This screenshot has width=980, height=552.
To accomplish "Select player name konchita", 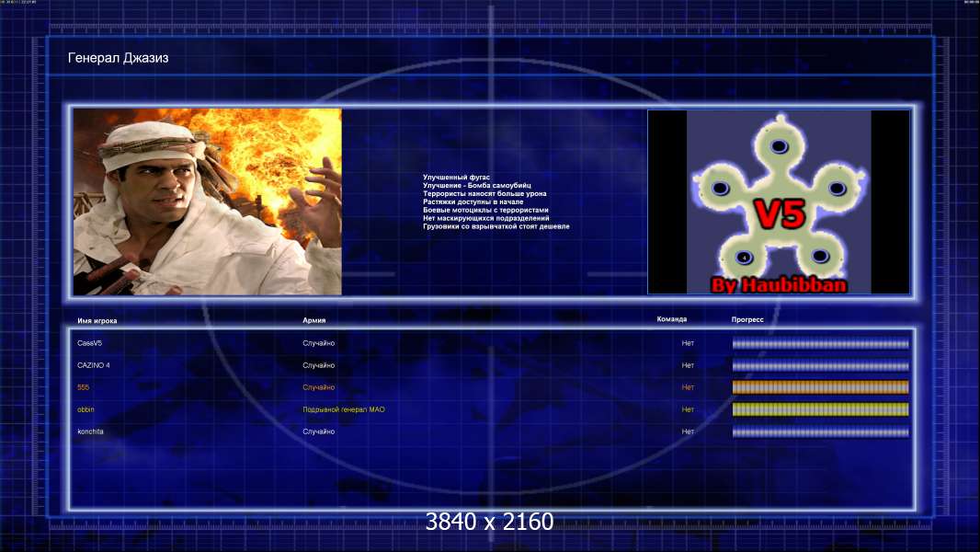I will click(91, 431).
